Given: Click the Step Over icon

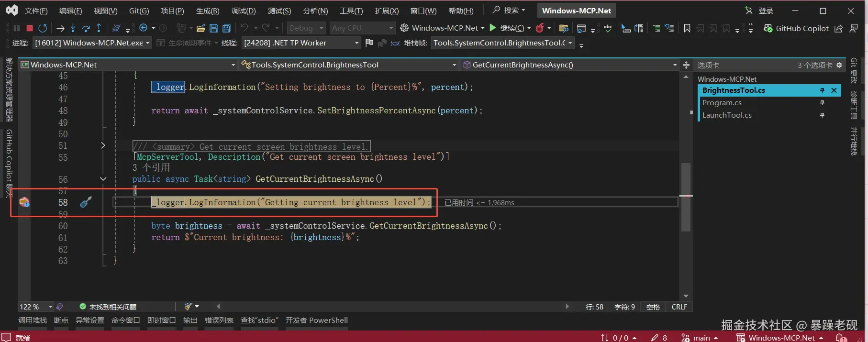Looking at the screenshot, I should pos(86,28).
